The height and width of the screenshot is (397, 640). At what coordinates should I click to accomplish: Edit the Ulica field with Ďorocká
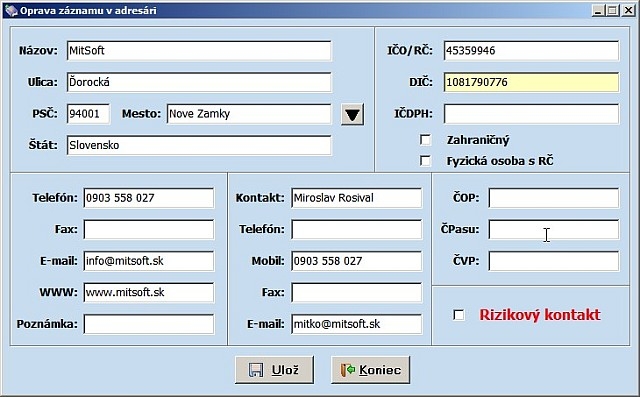(x=199, y=82)
